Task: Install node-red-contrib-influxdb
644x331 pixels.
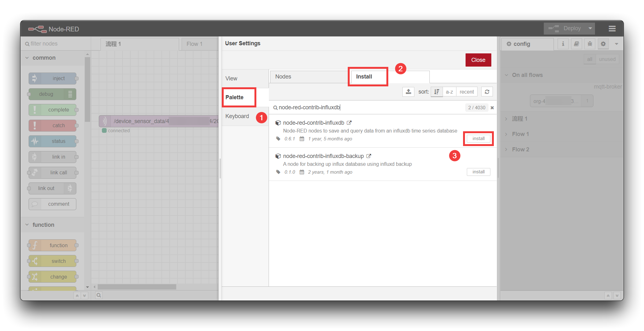Action: (478, 138)
